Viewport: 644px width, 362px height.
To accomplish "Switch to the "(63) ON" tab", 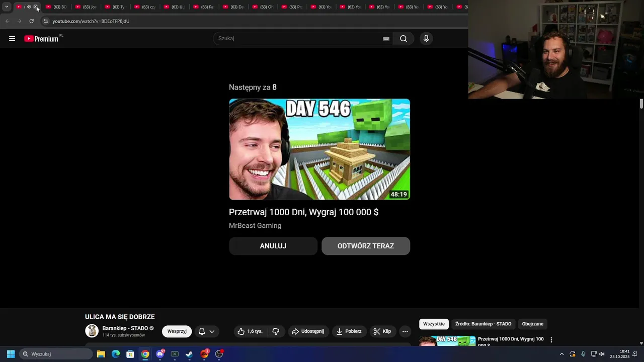I will pos(263,7).
